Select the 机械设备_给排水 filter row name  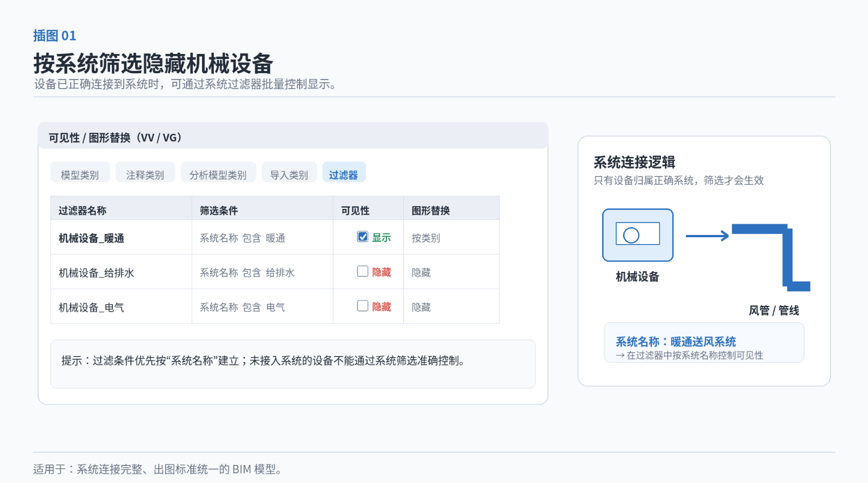coord(96,273)
